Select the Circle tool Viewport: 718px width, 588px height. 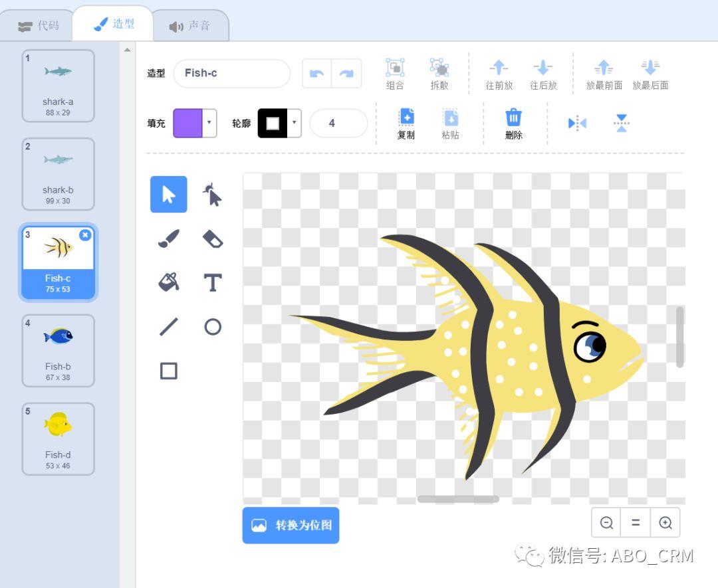213,327
